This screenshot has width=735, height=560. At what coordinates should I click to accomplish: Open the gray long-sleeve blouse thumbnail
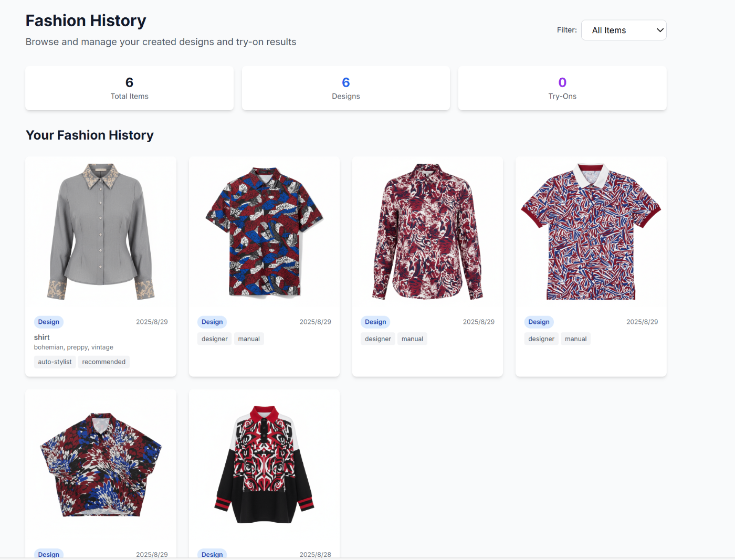coord(101,231)
